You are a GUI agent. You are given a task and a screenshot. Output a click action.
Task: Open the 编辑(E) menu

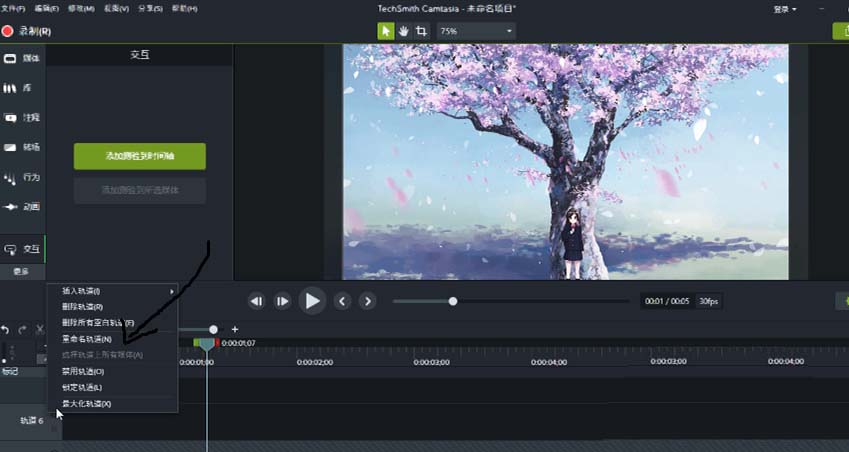pos(47,9)
